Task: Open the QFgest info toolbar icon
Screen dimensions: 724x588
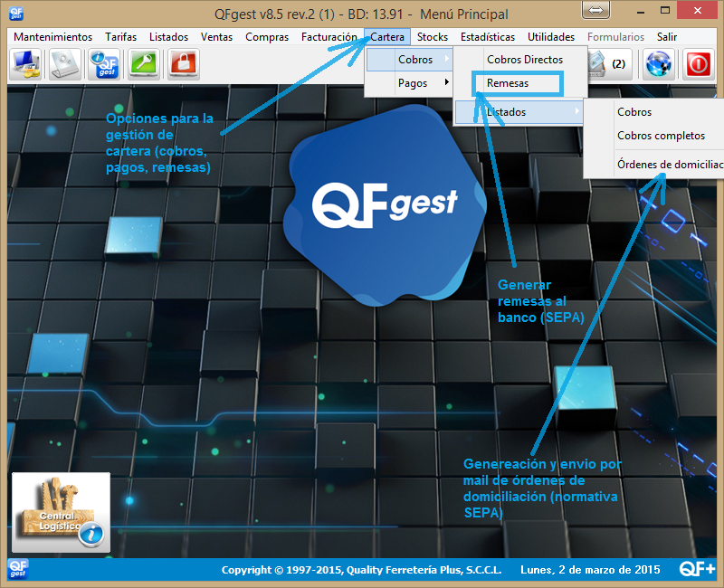Action: [x=104, y=64]
